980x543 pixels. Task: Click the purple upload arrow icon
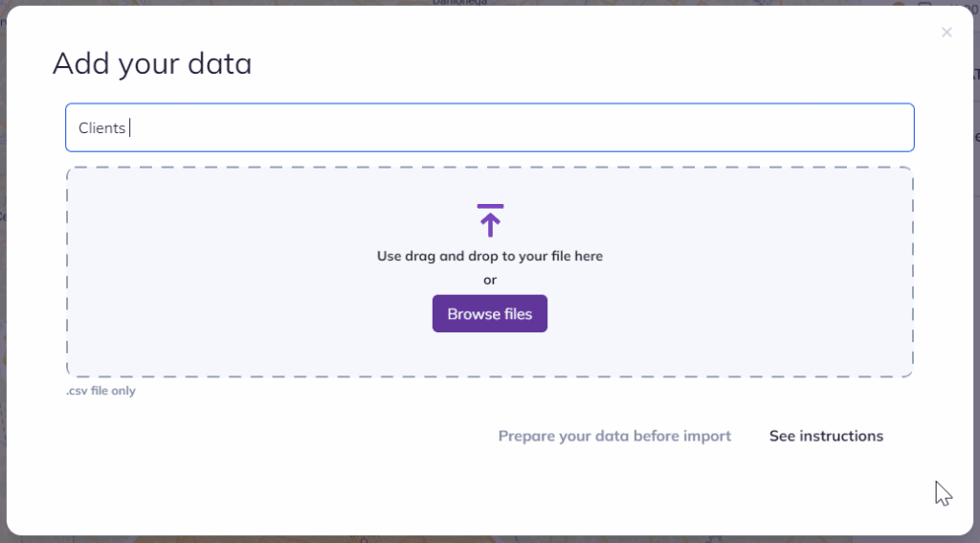[490, 220]
